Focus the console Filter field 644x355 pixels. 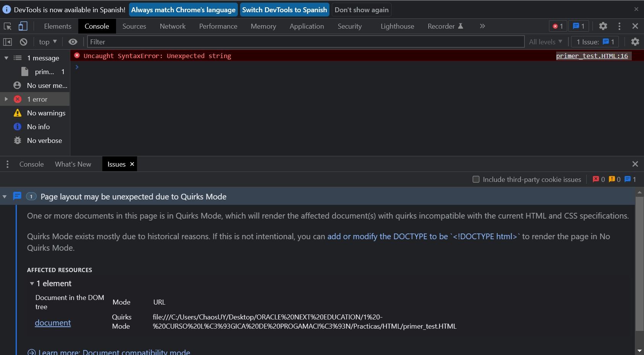tap(306, 42)
